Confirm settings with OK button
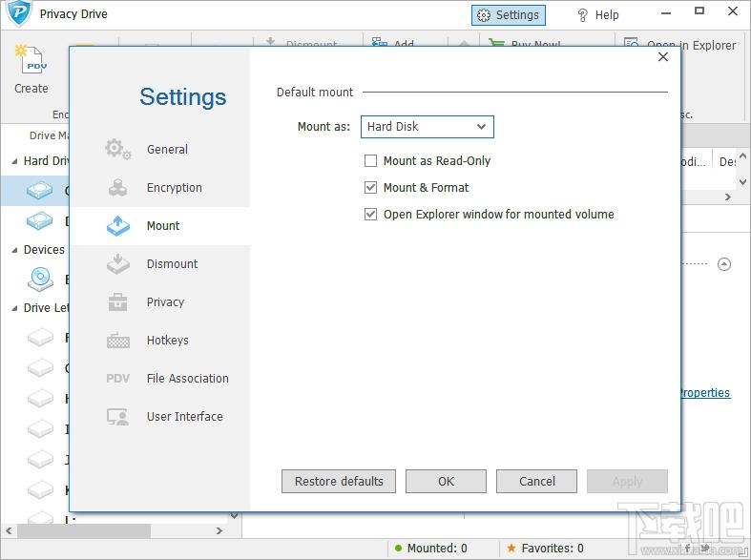 pos(446,481)
